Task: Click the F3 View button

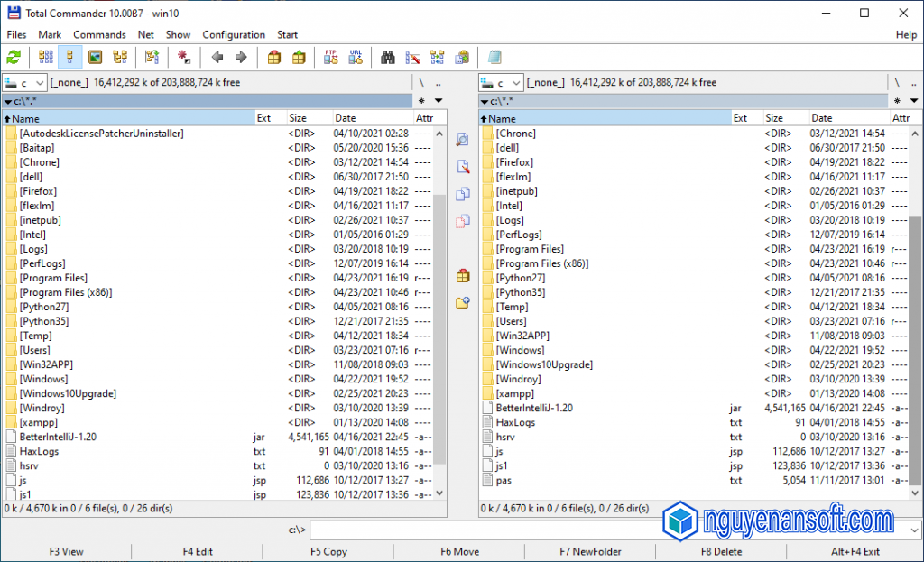Action: click(66, 552)
